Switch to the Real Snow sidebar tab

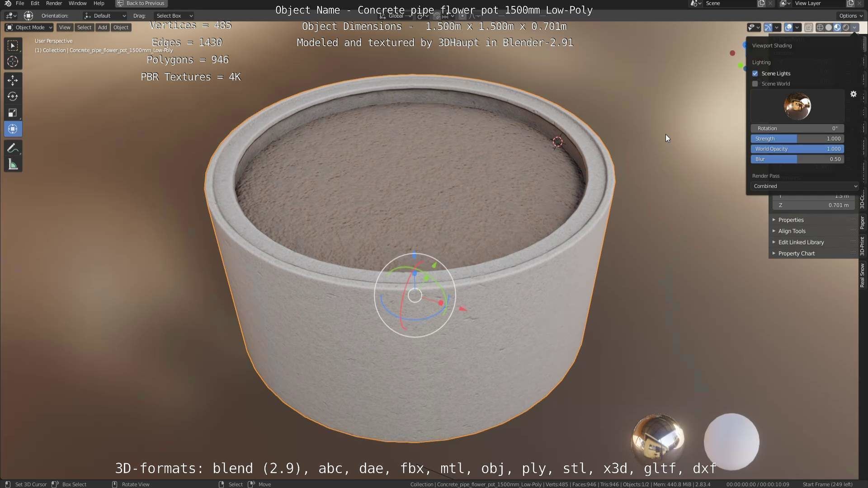[x=863, y=276]
